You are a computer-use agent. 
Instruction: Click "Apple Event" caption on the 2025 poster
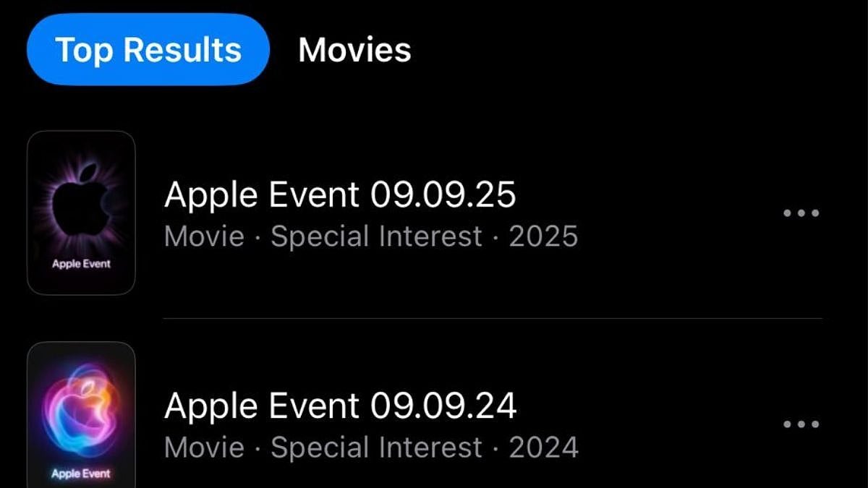coord(81,264)
